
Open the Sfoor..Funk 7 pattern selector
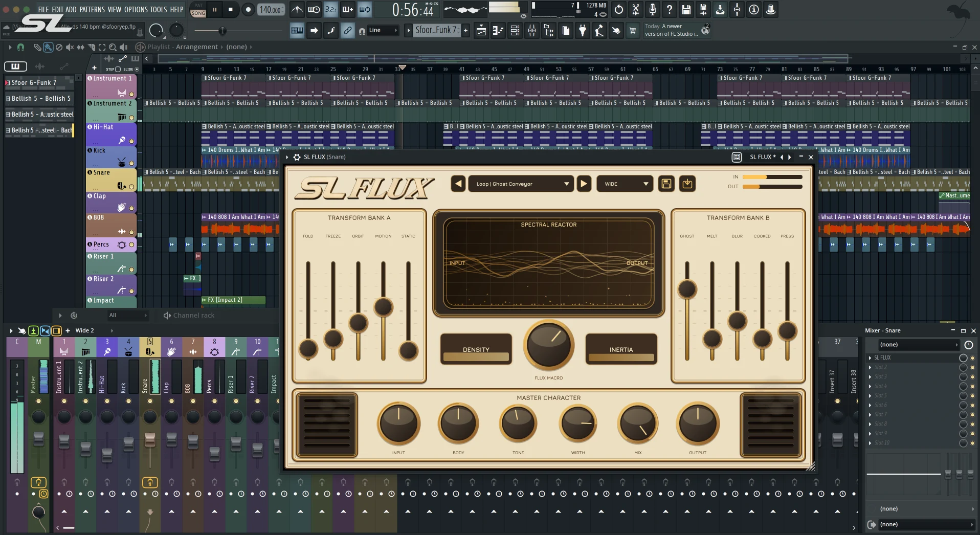point(436,30)
